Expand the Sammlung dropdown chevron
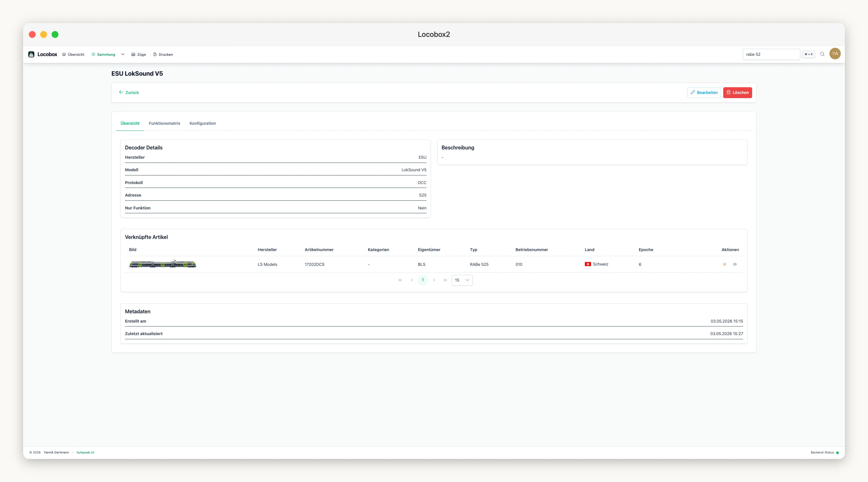The height and width of the screenshot is (482, 868). pos(123,55)
